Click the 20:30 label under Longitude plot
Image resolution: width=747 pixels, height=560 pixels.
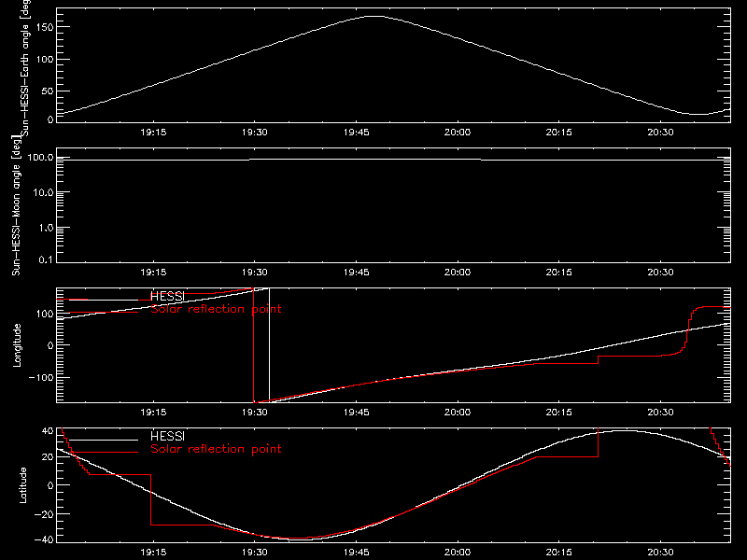pos(660,412)
